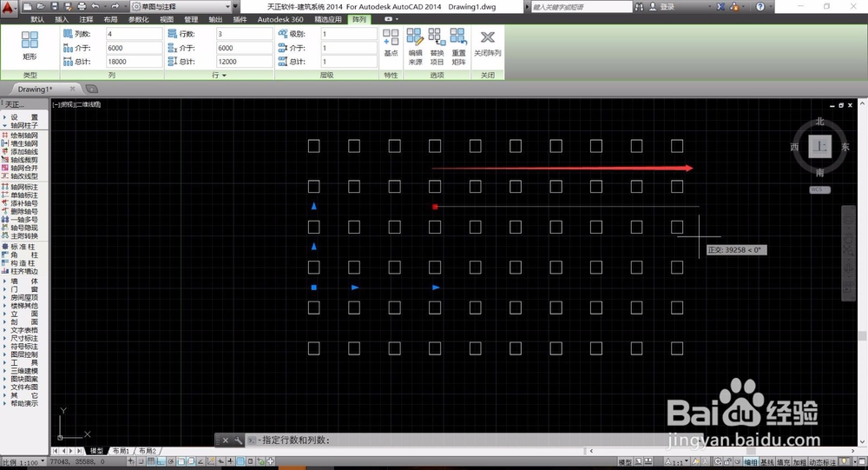The image size is (868, 470).
Task: Expand the 设置 menu group
Action: 24,117
